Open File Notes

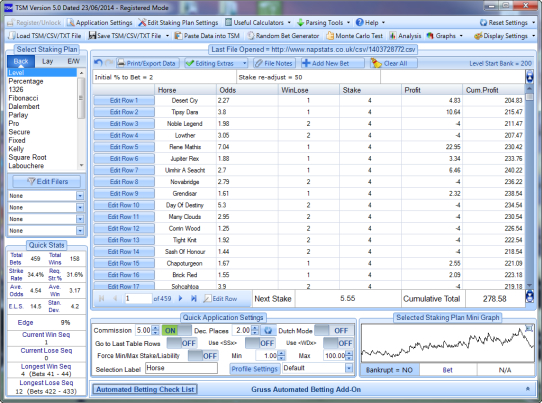point(274,63)
